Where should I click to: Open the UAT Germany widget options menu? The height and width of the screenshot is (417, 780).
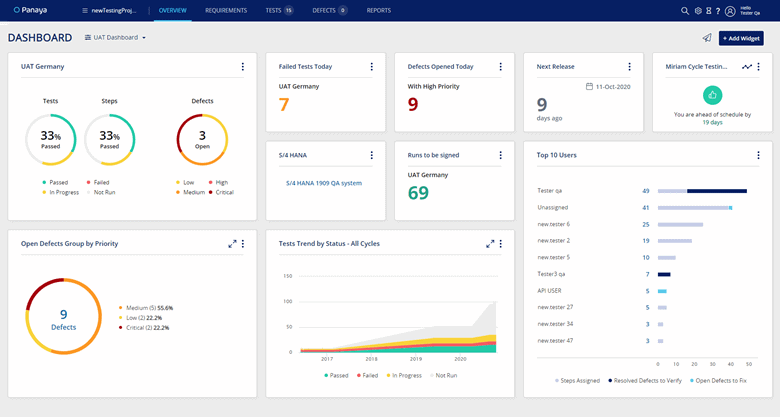pos(243,66)
